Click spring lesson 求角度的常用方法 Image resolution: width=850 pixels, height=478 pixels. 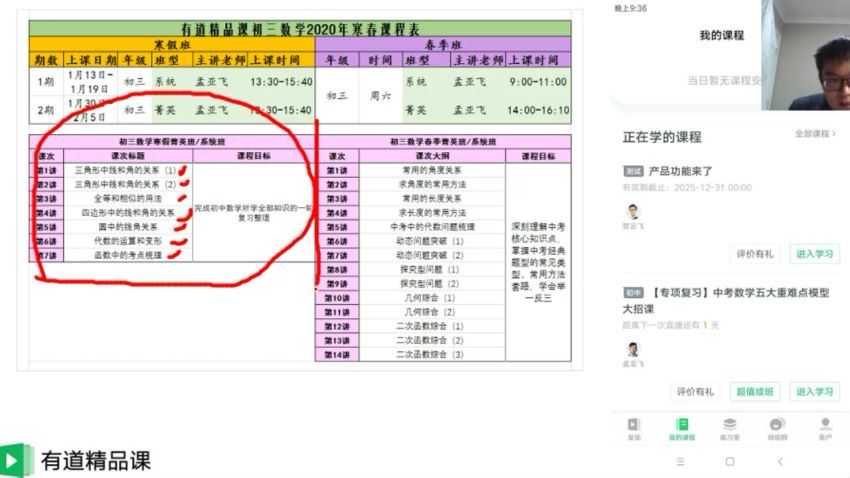(x=432, y=184)
